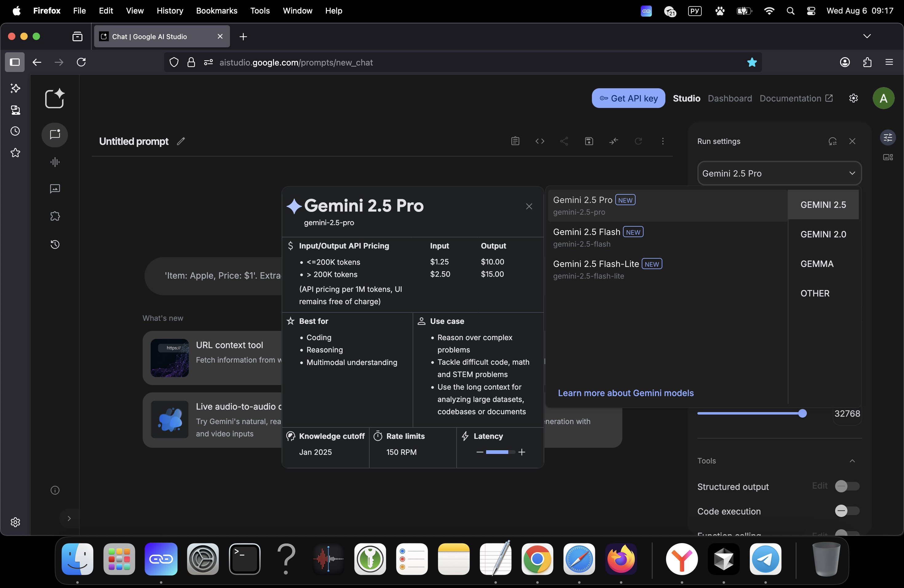Open the three-dot more options menu
The height and width of the screenshot is (588, 904).
pyautogui.click(x=663, y=141)
